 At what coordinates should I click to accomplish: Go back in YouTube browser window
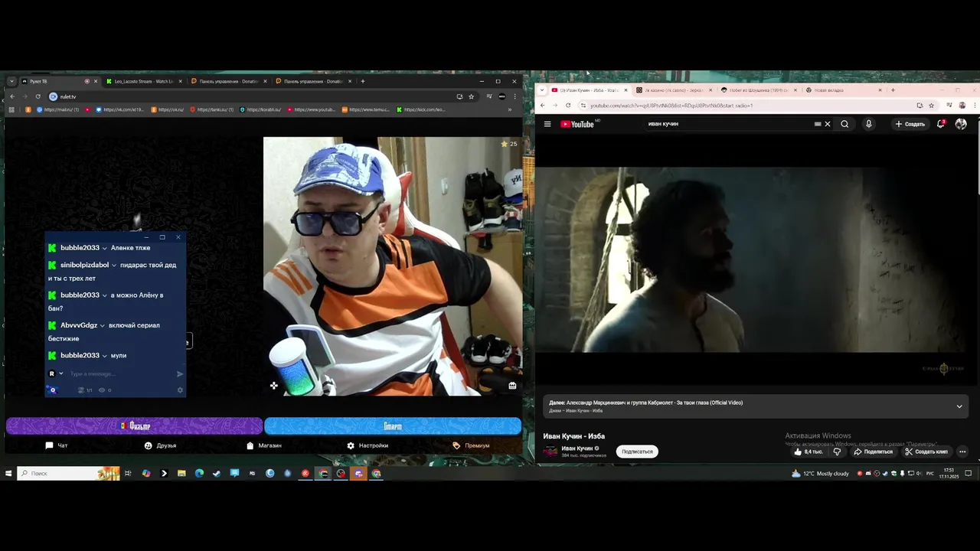543,106
